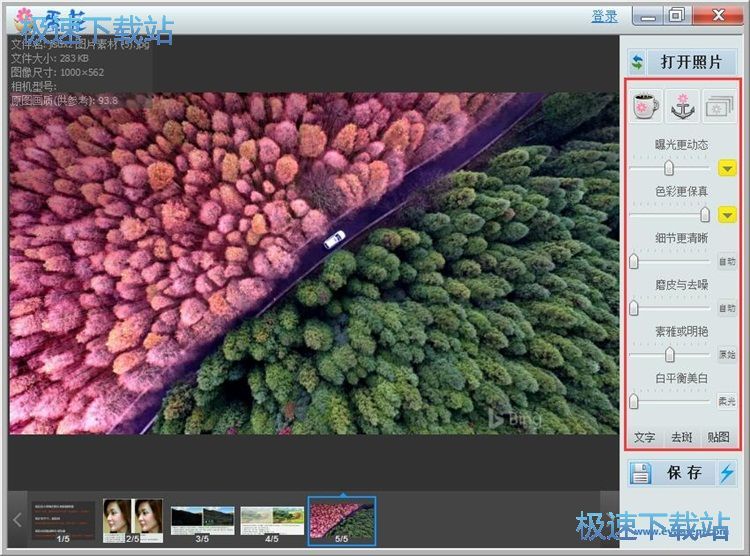The width and height of the screenshot is (750, 556).
Task: Click the 登录 login link
Action: 604,16
